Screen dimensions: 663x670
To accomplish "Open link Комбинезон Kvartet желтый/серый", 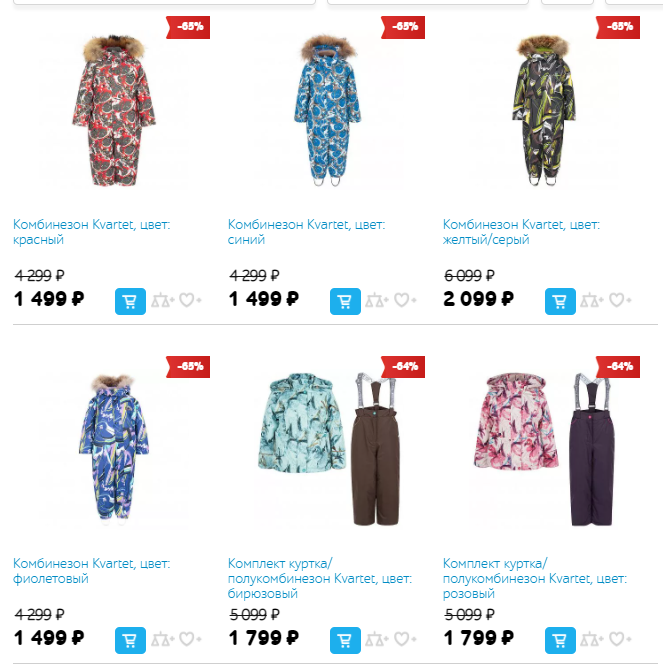I will pos(521,232).
